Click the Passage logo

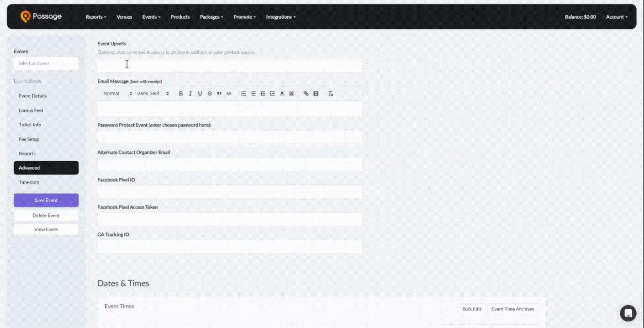click(x=41, y=16)
